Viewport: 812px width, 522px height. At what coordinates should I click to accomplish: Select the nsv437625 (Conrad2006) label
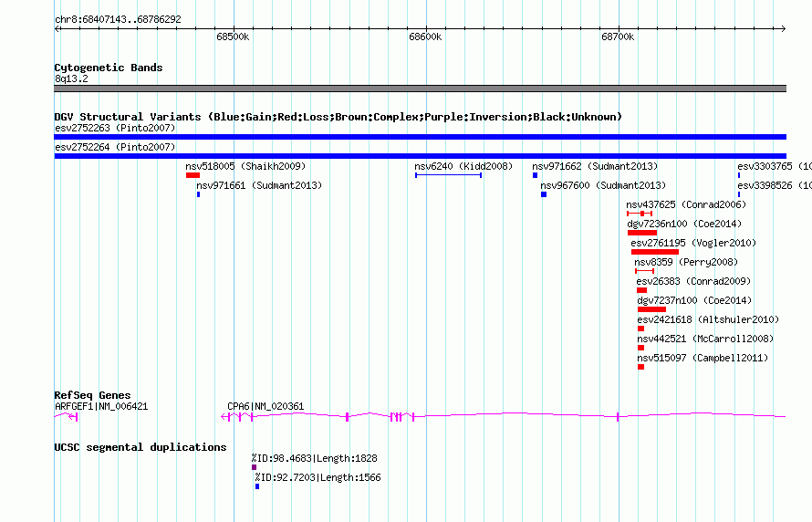pyautogui.click(x=686, y=204)
